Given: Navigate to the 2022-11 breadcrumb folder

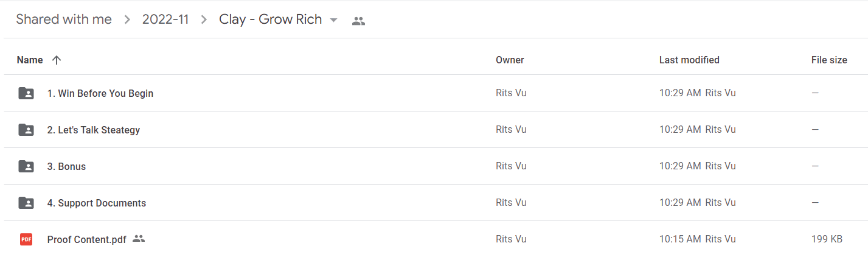Looking at the screenshot, I should (x=165, y=19).
